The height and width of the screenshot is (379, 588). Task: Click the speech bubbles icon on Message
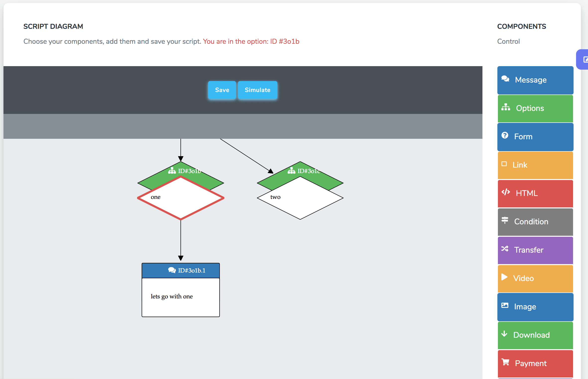click(505, 79)
